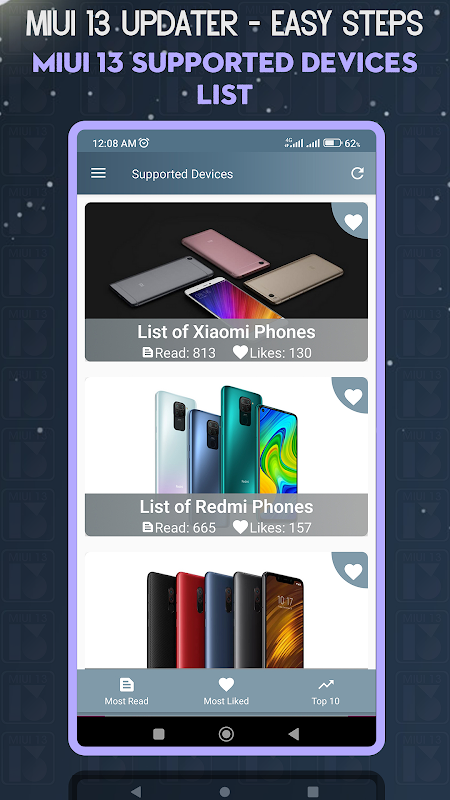Tap Android back triangle button
This screenshot has height=800, width=450.
pos(293,734)
